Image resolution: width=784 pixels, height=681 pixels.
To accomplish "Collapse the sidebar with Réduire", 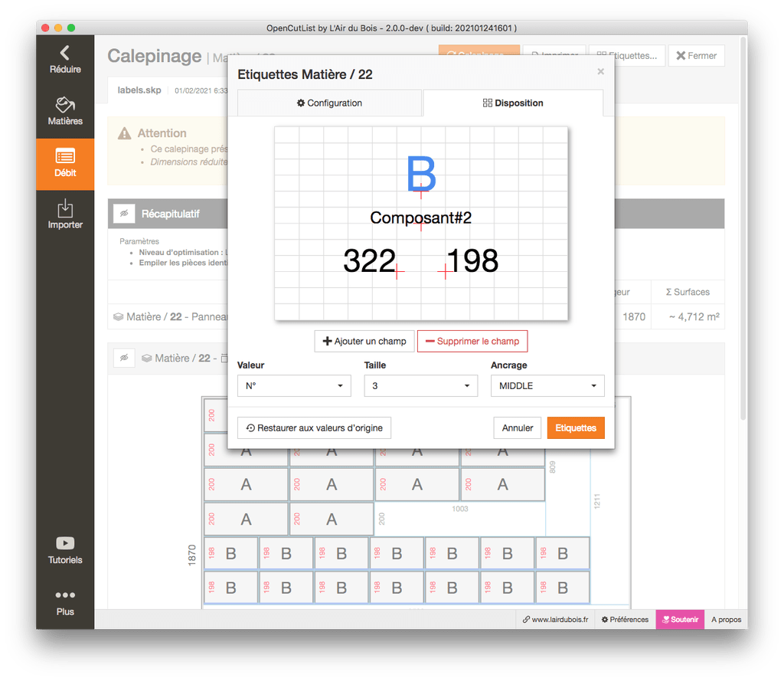I will pos(65,61).
